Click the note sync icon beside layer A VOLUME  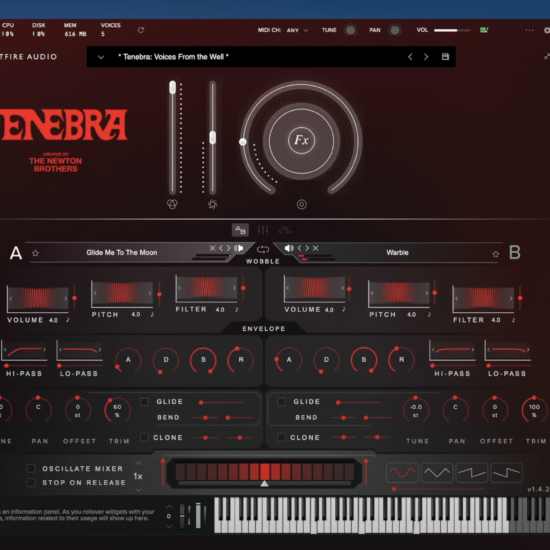pyautogui.click(x=68, y=320)
